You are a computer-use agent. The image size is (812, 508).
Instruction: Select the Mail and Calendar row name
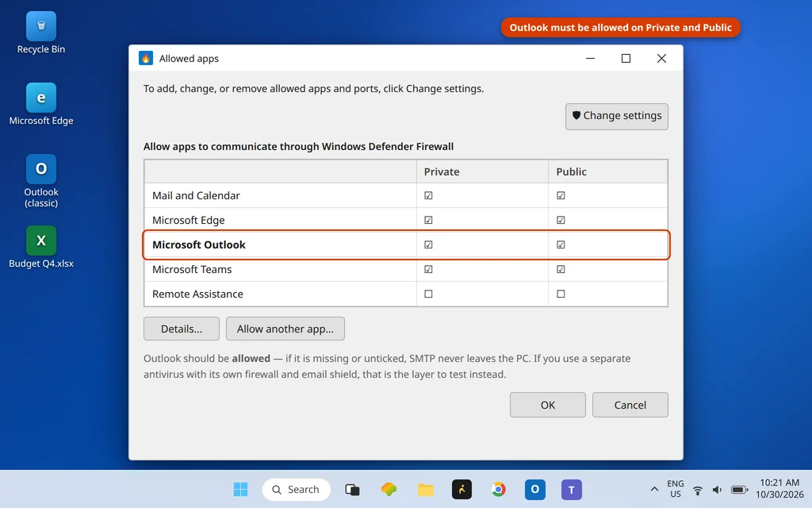(x=196, y=195)
